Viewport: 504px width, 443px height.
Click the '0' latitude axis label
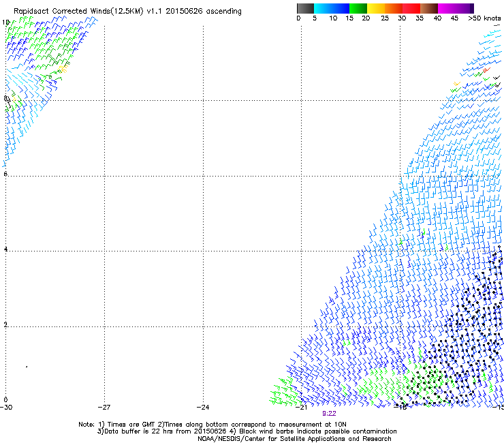pos(5,399)
